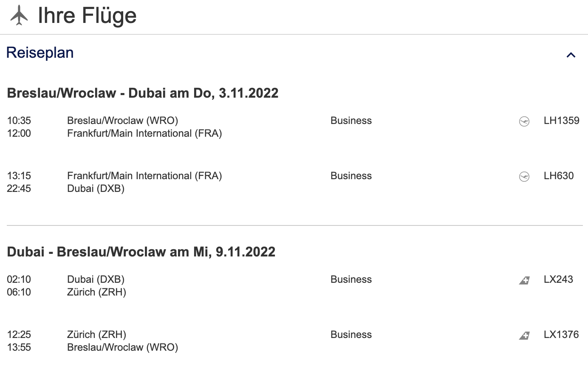Click flight number LX243

558,279
